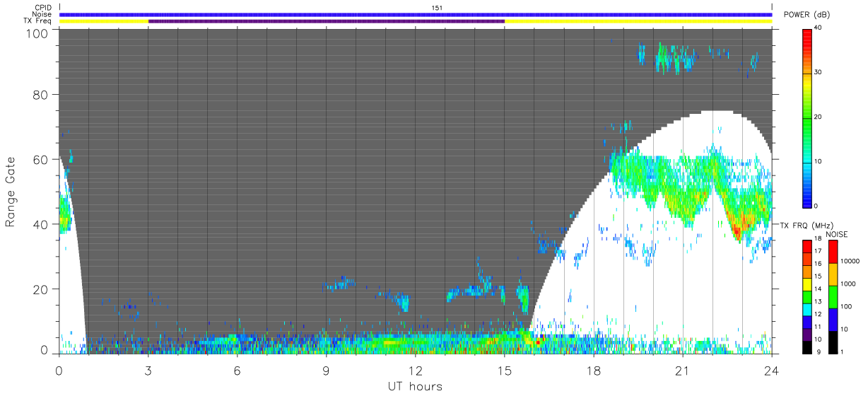Click the CPID label
This screenshot has width=868, height=401.
(x=42, y=8)
